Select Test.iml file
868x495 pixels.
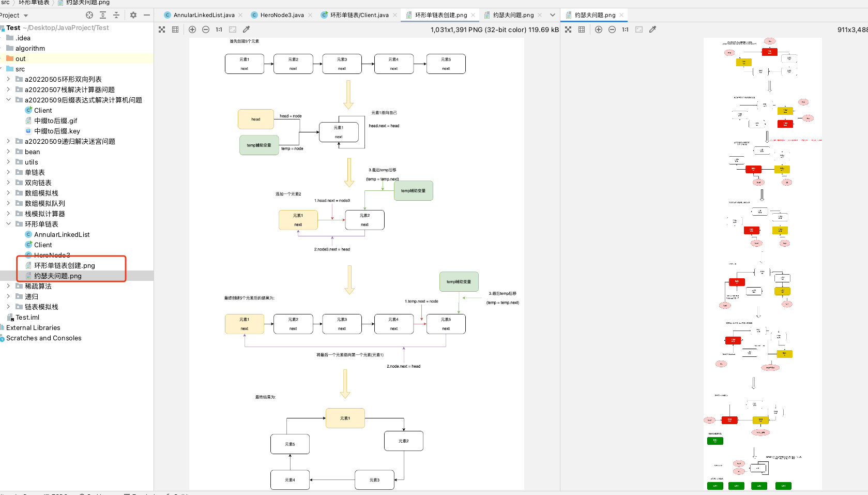point(27,317)
